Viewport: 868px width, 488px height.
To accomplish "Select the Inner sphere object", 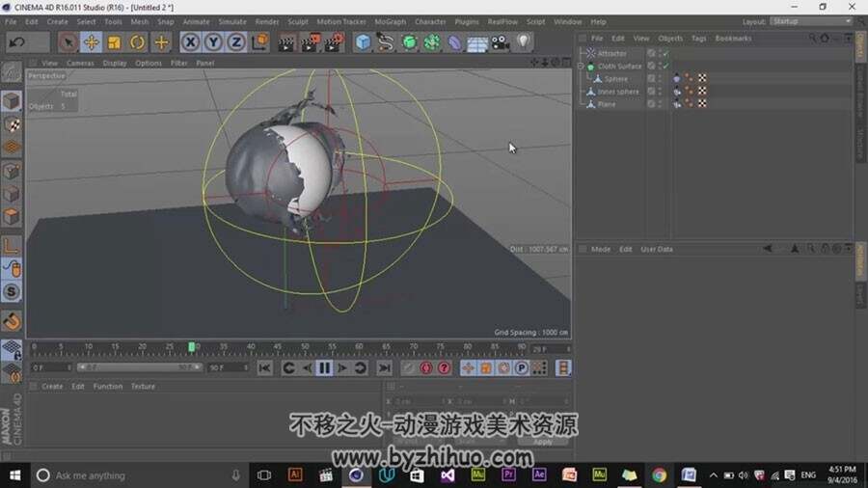I will [618, 92].
